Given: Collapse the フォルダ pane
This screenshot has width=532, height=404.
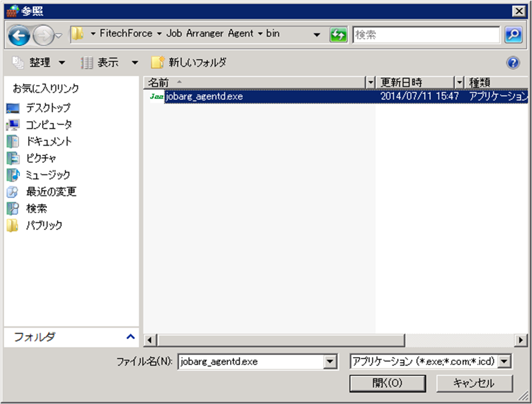Looking at the screenshot, I should point(129,337).
